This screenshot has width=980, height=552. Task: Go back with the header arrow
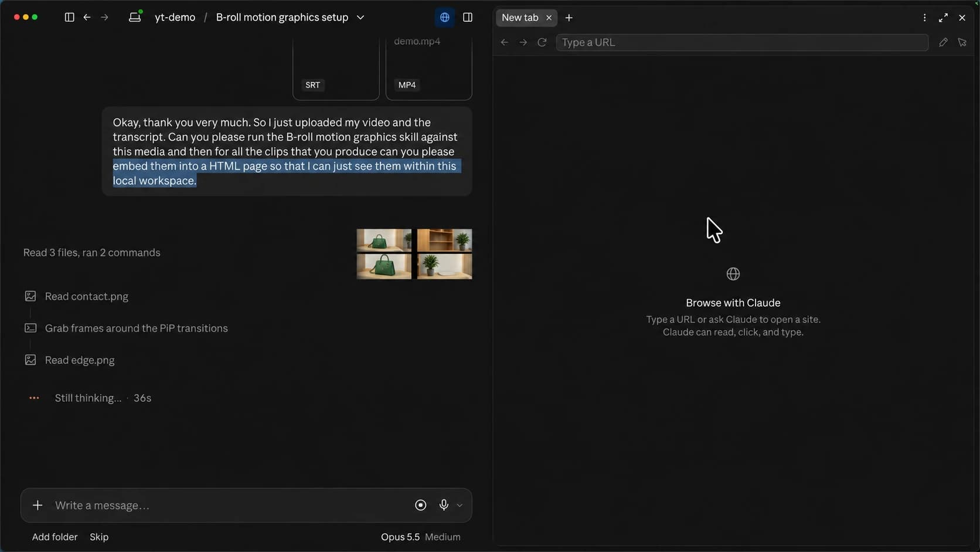87,18
